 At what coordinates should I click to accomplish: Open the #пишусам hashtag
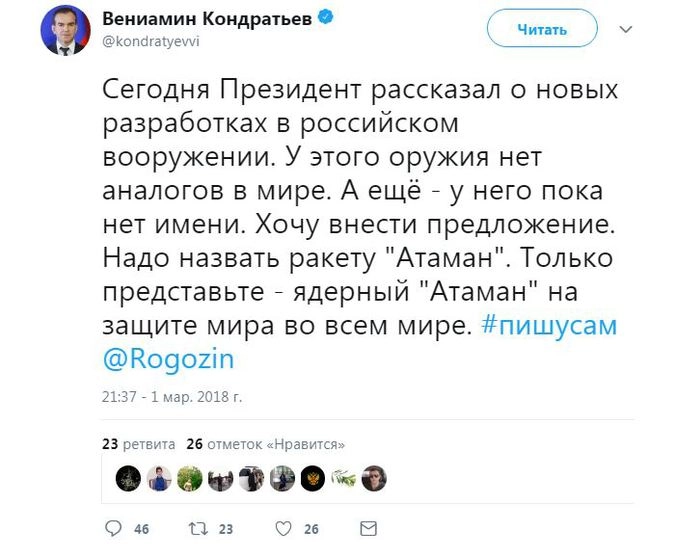(x=548, y=326)
